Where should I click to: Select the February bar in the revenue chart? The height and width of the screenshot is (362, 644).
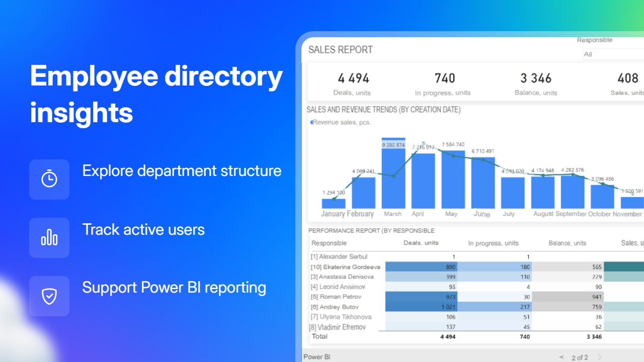click(x=363, y=193)
